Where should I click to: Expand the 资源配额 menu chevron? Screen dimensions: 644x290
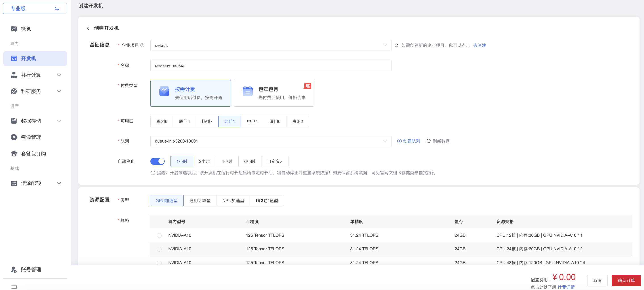click(x=59, y=183)
